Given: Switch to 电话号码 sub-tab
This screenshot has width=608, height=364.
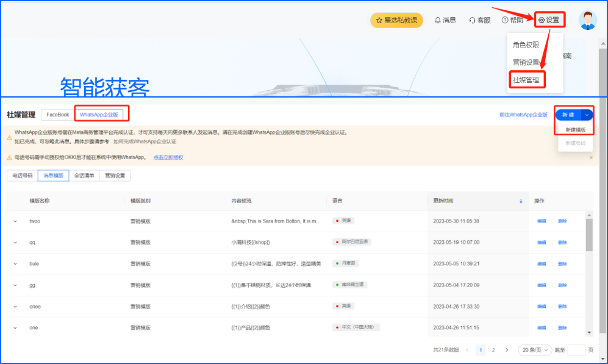Looking at the screenshot, I should coord(23,176).
